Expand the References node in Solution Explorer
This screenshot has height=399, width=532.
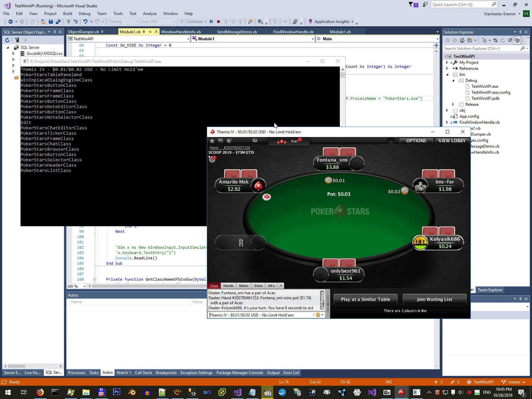(x=447, y=68)
